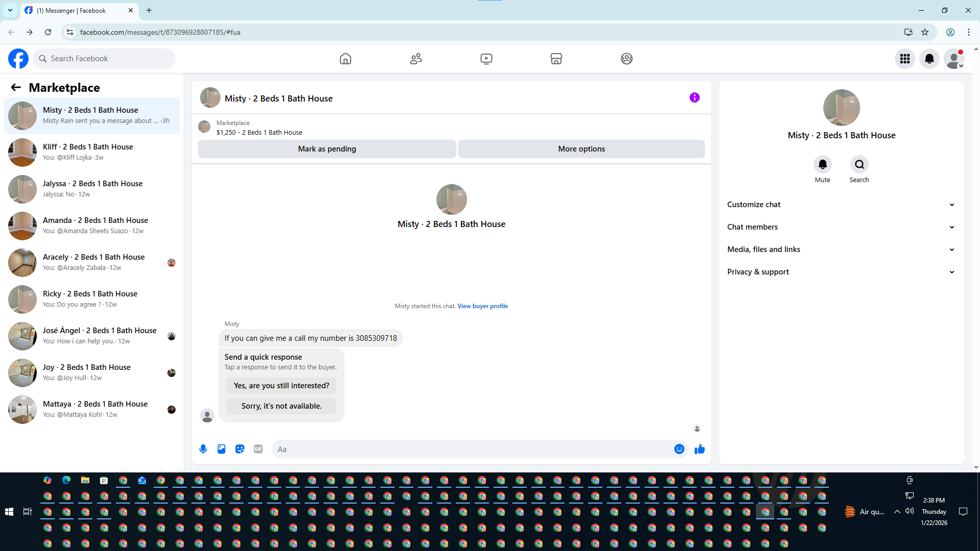Expand the Privacy & support section
The width and height of the screenshot is (980, 551).
(841, 272)
